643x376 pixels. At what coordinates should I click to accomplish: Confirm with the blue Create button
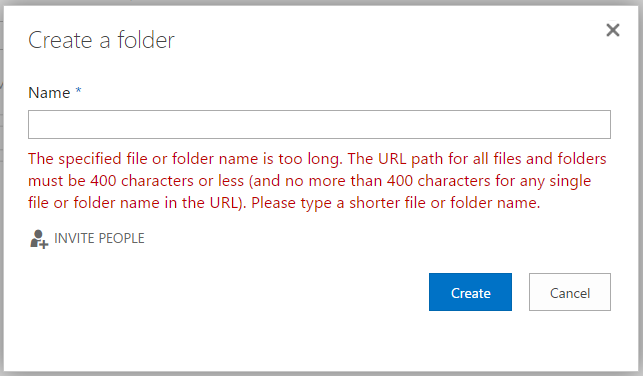[470, 292]
